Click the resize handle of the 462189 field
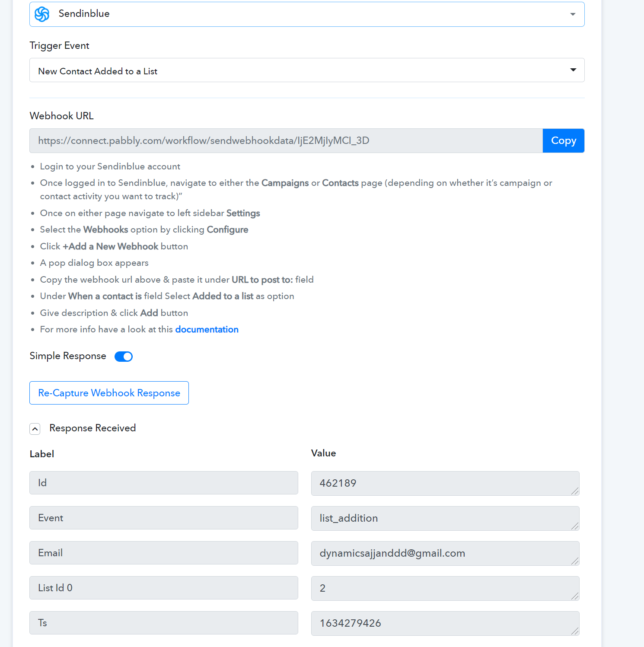Viewport: 644px width, 647px height. pos(575,491)
